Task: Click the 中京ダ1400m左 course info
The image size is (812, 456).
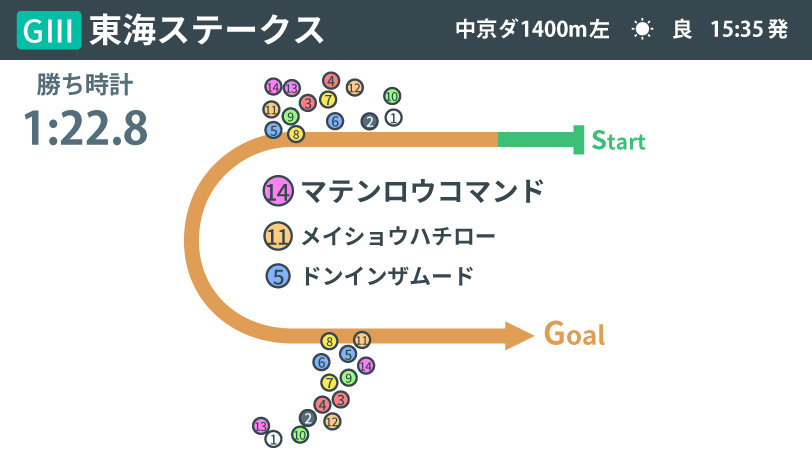Action: 532,30
